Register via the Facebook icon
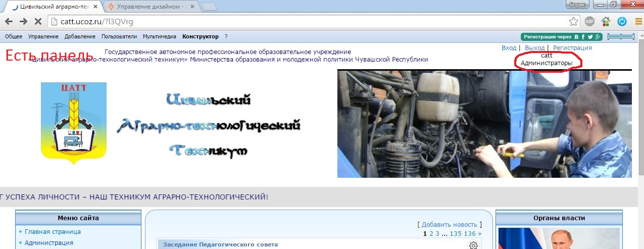 (583, 37)
